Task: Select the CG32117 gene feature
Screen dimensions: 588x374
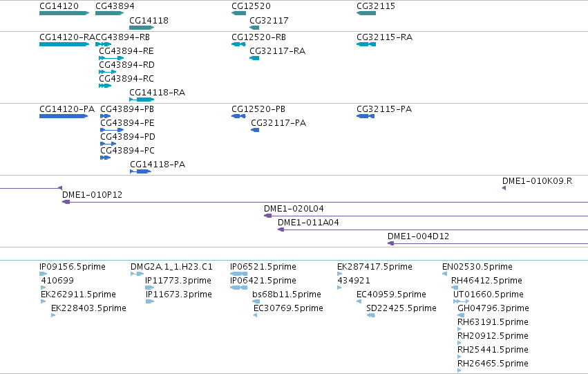Action: point(254,28)
